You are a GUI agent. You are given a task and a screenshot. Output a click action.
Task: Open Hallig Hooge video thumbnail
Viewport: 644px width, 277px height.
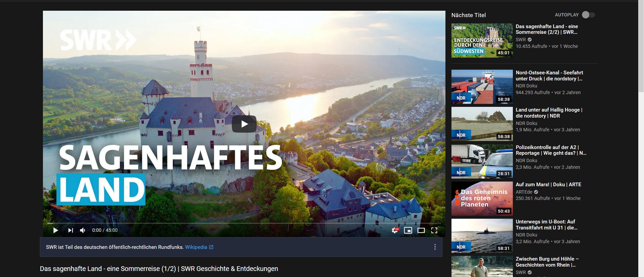pyautogui.click(x=482, y=124)
